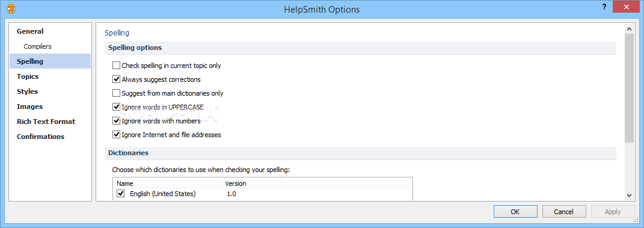Click the vertical scrollbar thumb
Viewport: 644px width, 228px height.
629,88
